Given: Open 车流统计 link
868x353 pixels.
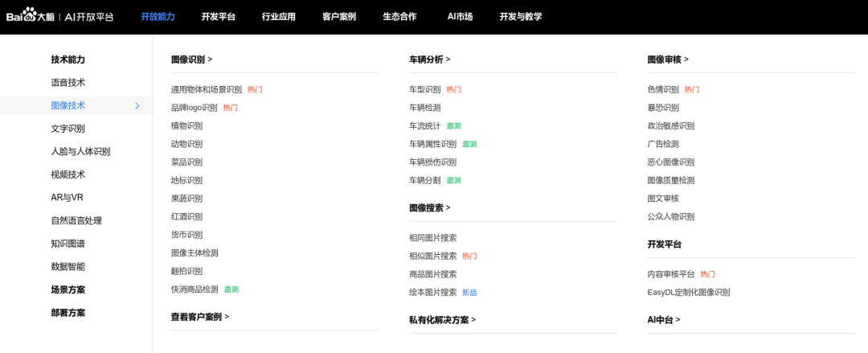Looking at the screenshot, I should point(424,125).
